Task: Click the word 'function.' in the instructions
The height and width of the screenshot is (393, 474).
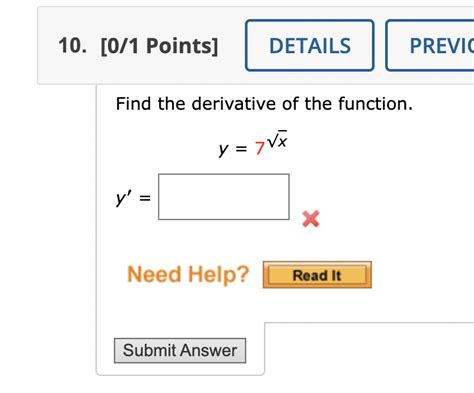Action: point(375,104)
